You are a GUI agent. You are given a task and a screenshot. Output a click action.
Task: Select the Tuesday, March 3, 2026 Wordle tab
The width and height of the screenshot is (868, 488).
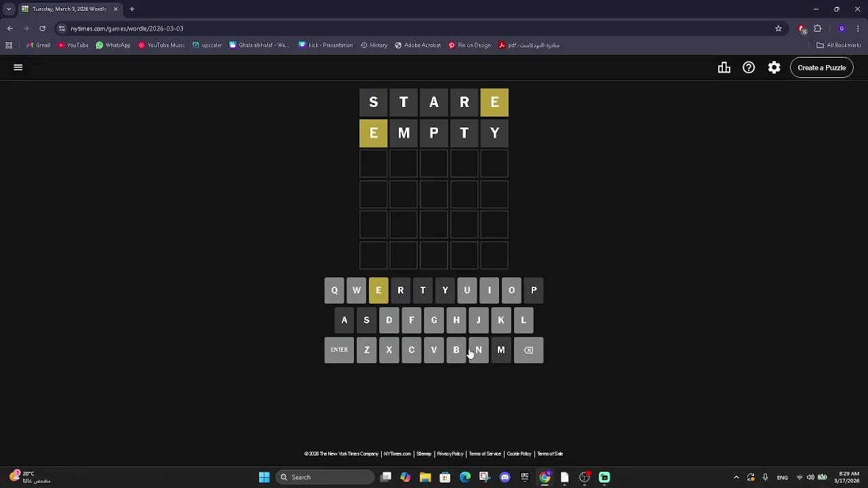point(71,9)
